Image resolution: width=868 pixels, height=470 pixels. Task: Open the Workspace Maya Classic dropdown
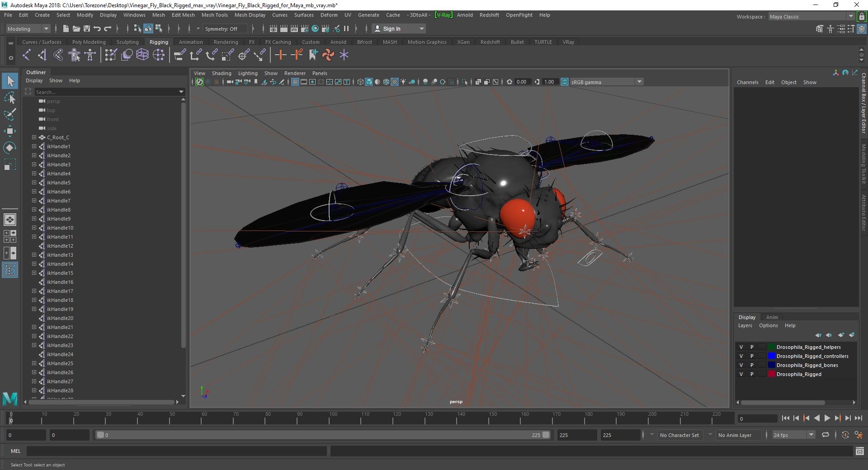click(x=811, y=17)
